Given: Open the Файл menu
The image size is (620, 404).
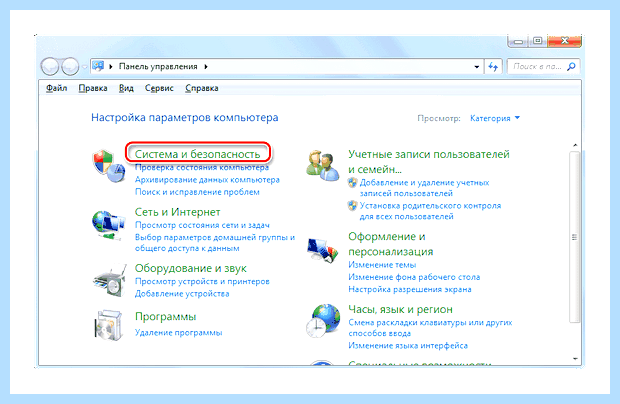Looking at the screenshot, I should click(57, 88).
